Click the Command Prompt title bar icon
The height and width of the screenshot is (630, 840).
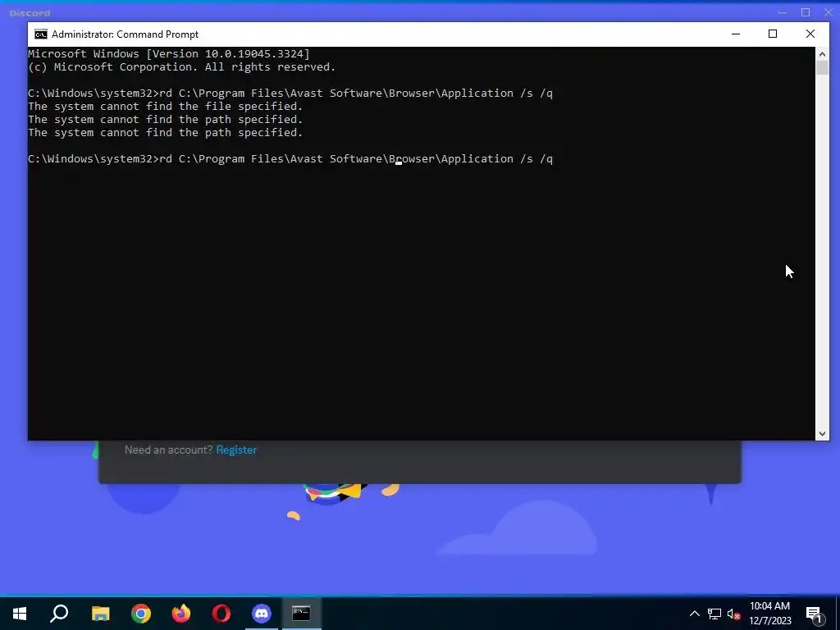point(41,34)
